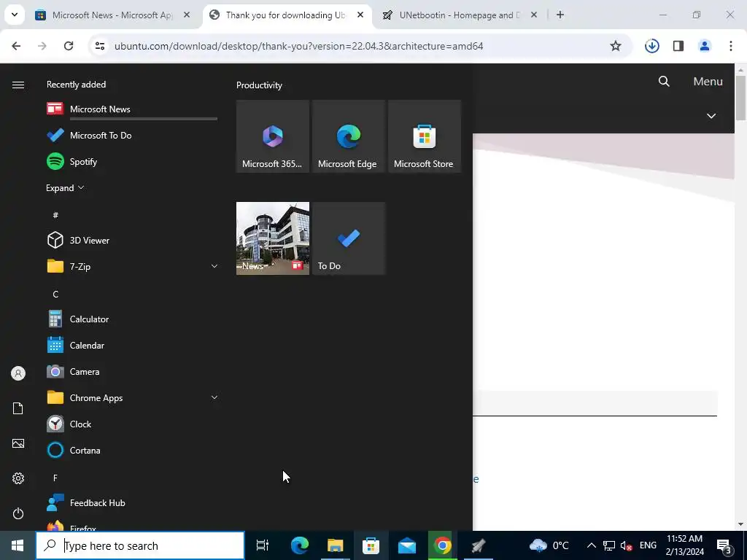Open the Chrome tab search dropdown arrow
The width and height of the screenshot is (747, 560).
pos(15,15)
